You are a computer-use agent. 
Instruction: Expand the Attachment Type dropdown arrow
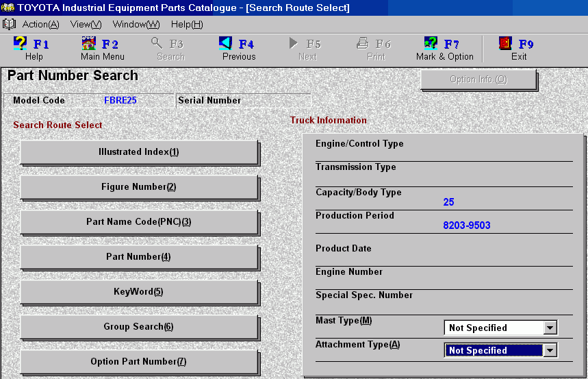[550, 350]
